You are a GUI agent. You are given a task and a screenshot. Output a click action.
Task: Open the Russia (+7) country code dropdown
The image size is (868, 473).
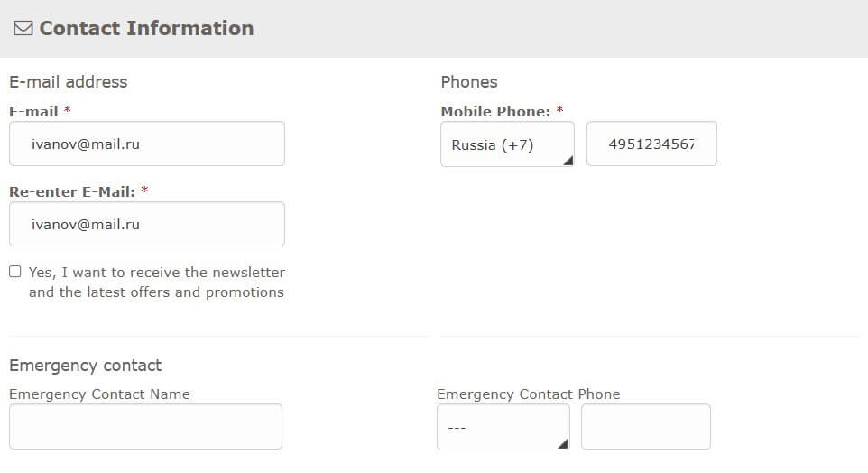(507, 144)
